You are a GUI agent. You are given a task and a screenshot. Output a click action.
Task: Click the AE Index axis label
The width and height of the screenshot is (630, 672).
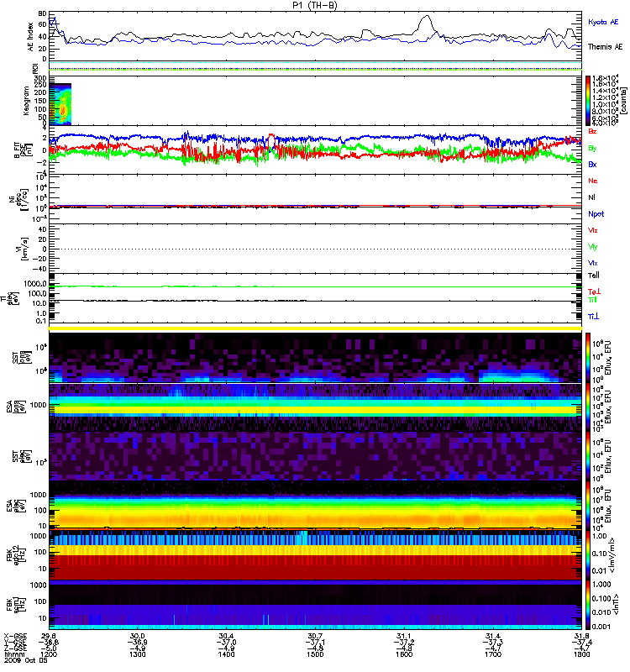31,36
